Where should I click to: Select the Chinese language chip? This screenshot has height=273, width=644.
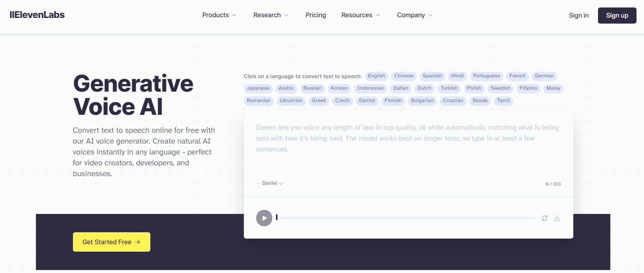pos(404,76)
